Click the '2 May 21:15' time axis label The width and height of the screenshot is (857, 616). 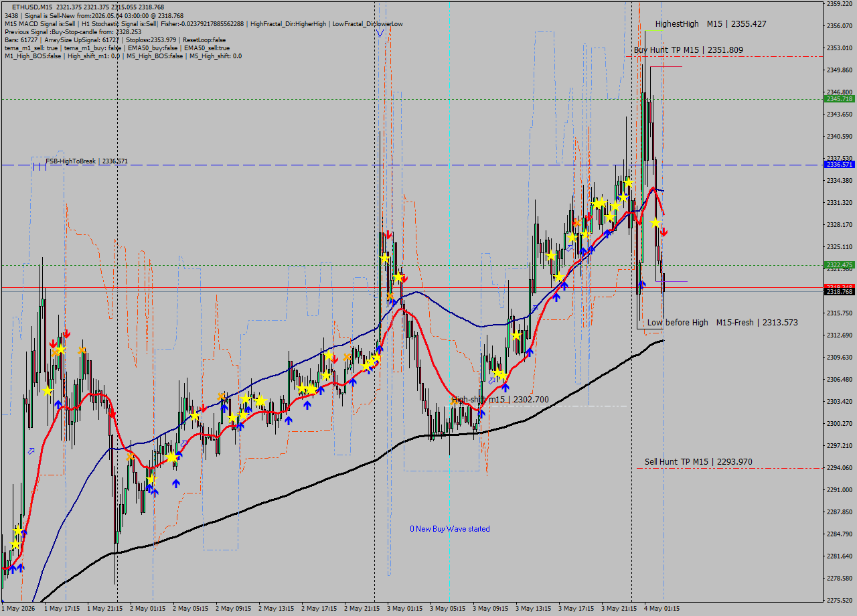point(362,609)
